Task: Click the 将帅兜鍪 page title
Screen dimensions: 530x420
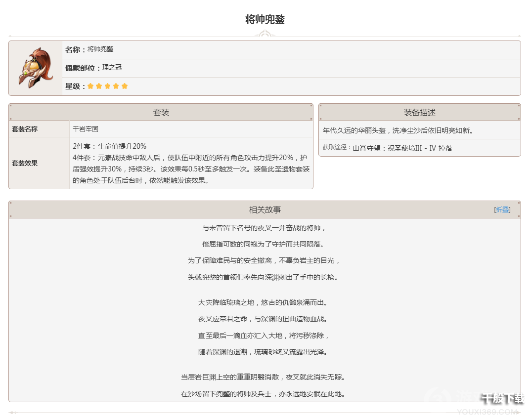Action: coord(265,20)
